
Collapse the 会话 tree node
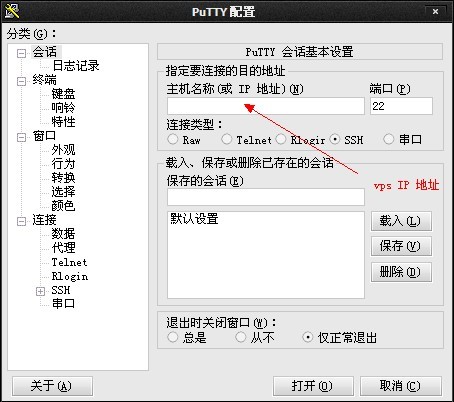click(x=21, y=53)
